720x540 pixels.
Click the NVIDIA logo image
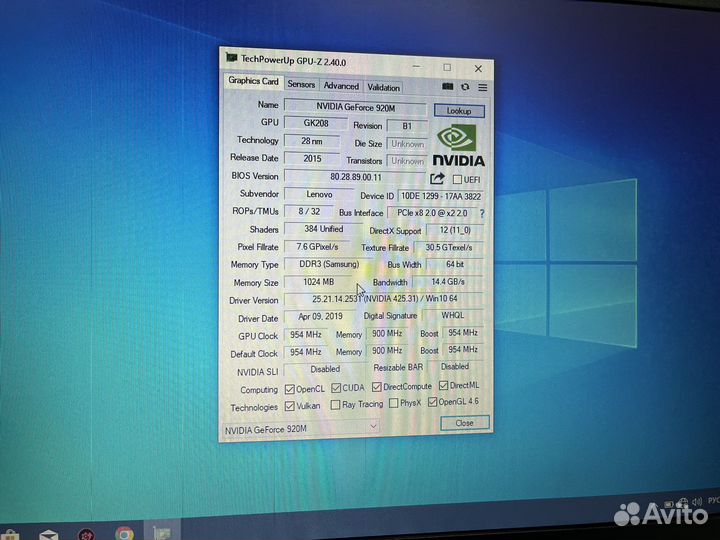click(458, 146)
